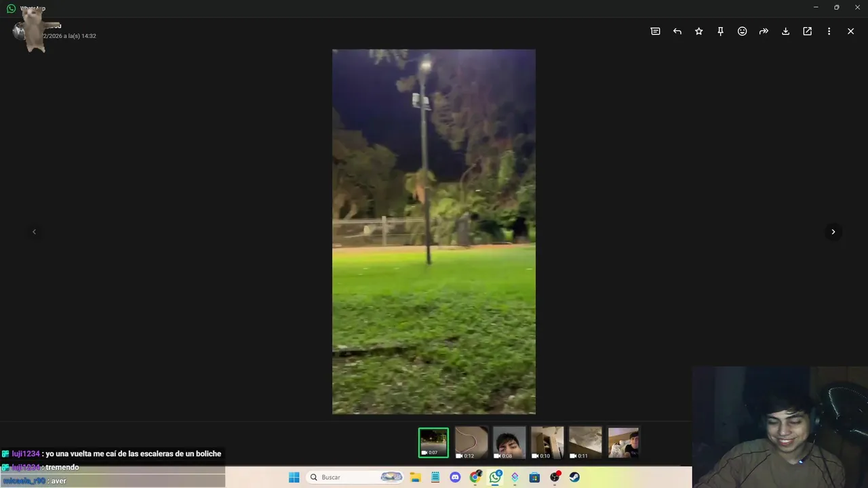Star this media message
868x488 pixels.
pyautogui.click(x=698, y=31)
